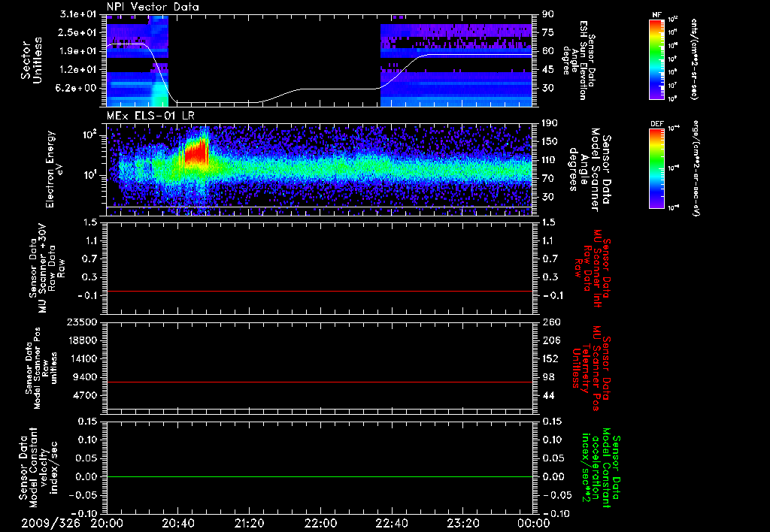Viewport: 770px width, 532px height.
Task: Click the '00:00' time axis label
Action: pyautogui.click(x=534, y=524)
